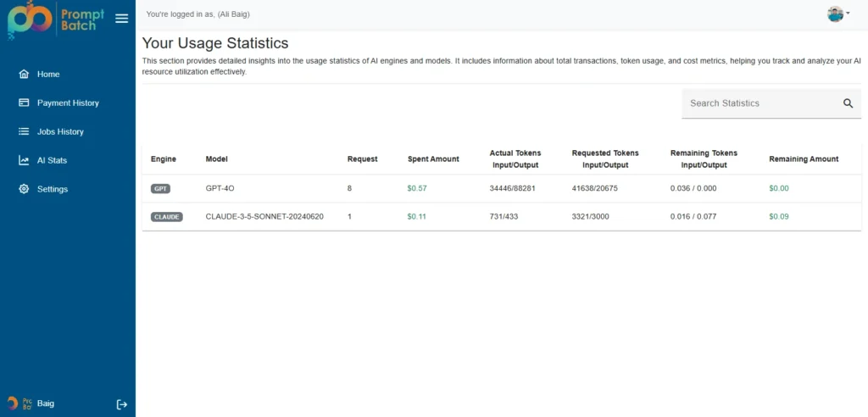Sort by Spent Amount column header

click(433, 159)
